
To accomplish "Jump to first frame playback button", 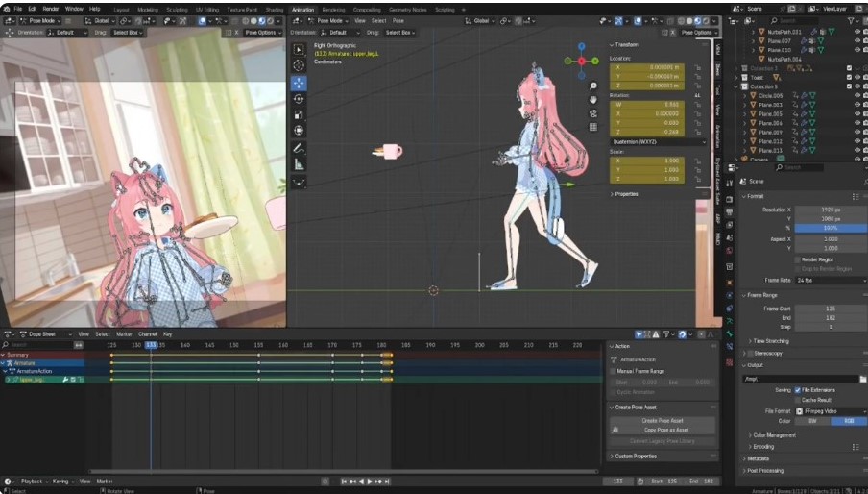I will (344, 482).
